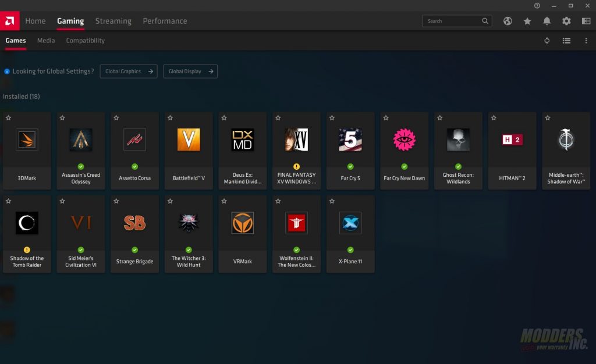Click the 'VRMark' game title
The width and height of the screenshot is (596, 364).
(243, 262)
